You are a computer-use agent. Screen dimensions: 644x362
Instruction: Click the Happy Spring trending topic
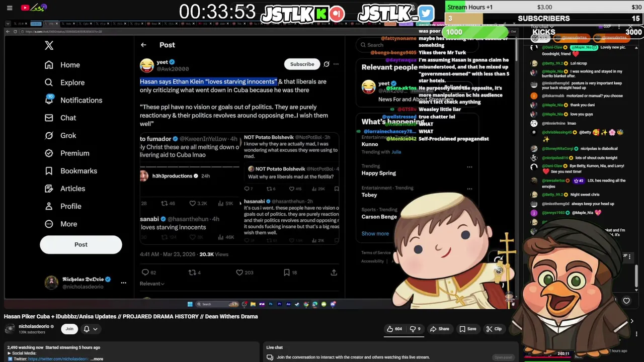tap(378, 173)
